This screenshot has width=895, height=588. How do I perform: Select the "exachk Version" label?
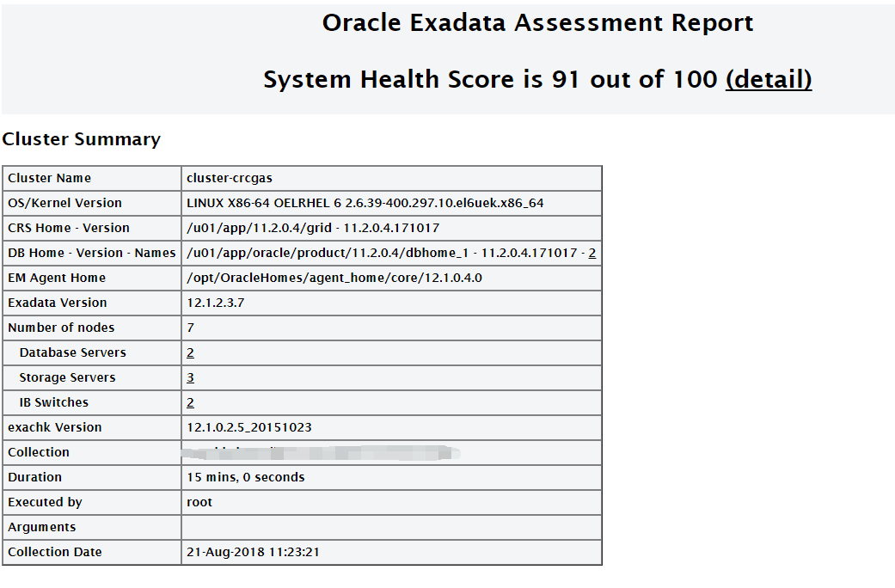coord(55,427)
